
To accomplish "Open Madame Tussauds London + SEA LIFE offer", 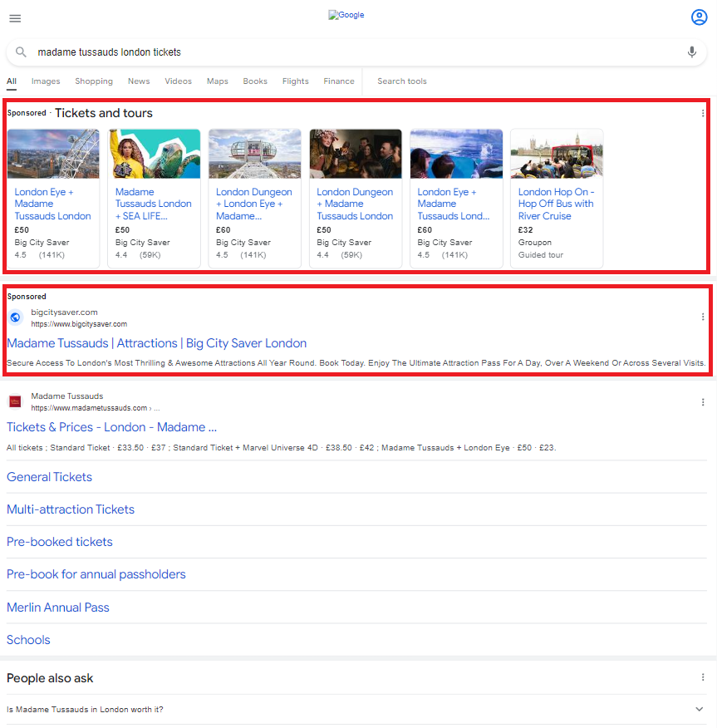I will click(153, 204).
